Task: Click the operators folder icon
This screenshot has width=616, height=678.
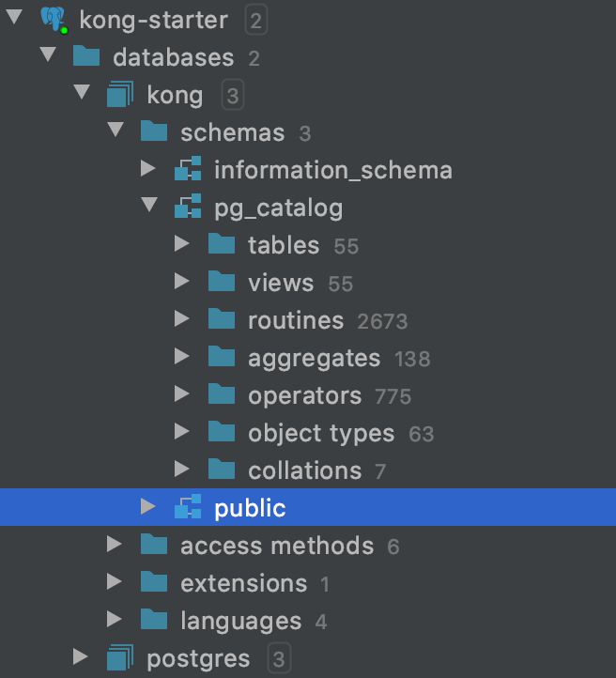Action: click(222, 394)
